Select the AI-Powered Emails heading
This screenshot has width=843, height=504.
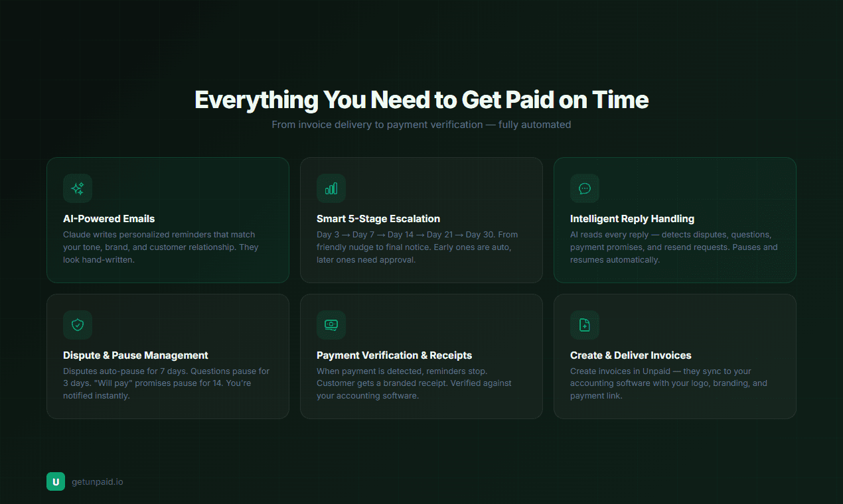coord(109,219)
